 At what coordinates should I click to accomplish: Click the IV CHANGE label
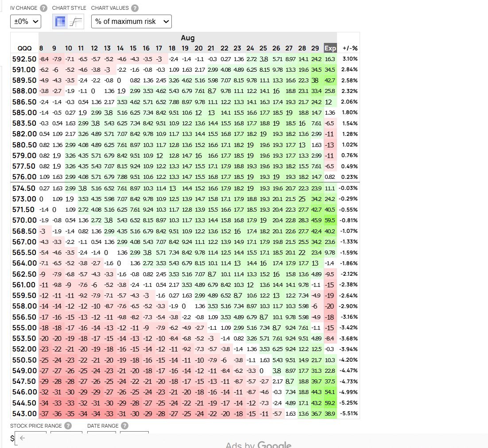point(23,8)
